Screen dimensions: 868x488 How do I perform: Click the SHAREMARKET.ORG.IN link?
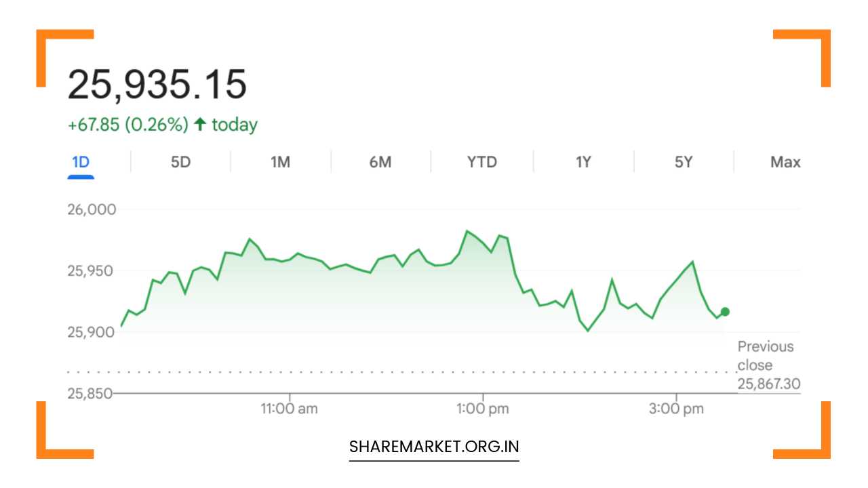(434, 447)
